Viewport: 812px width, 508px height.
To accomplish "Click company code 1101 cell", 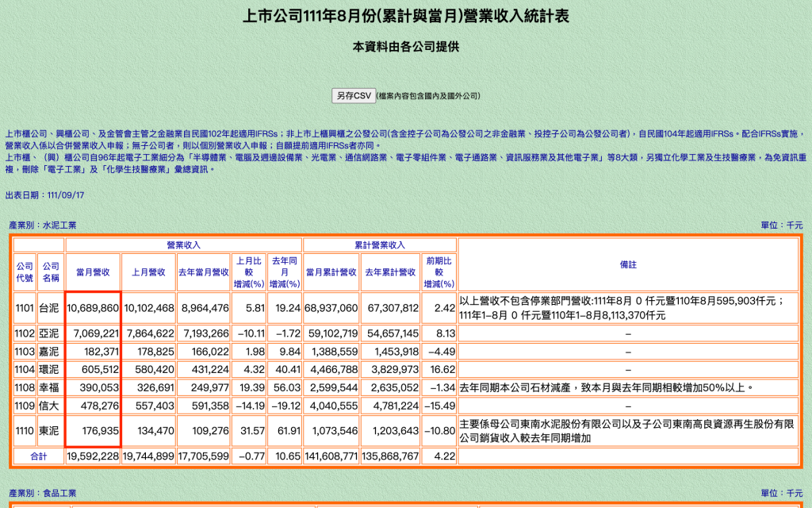I will [x=25, y=308].
